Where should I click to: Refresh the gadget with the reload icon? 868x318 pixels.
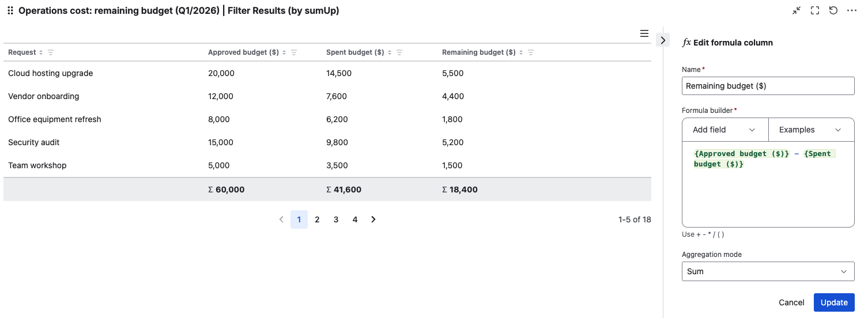pos(833,10)
